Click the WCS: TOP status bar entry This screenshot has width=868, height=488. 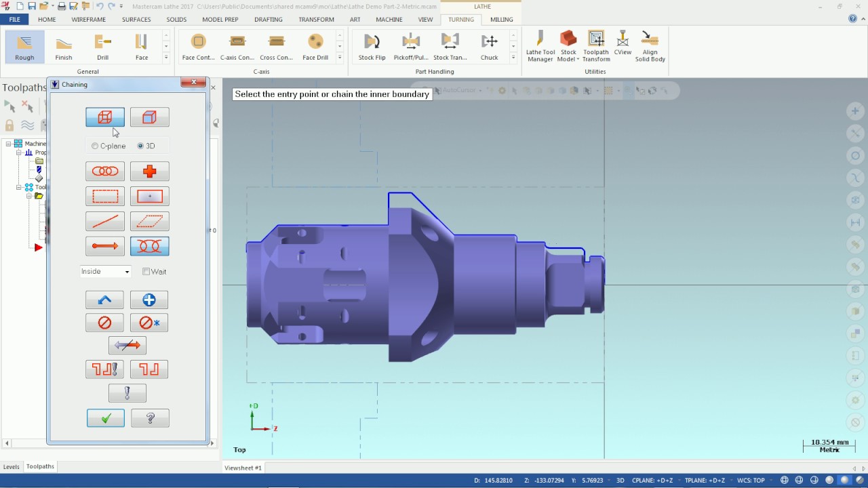click(750, 481)
